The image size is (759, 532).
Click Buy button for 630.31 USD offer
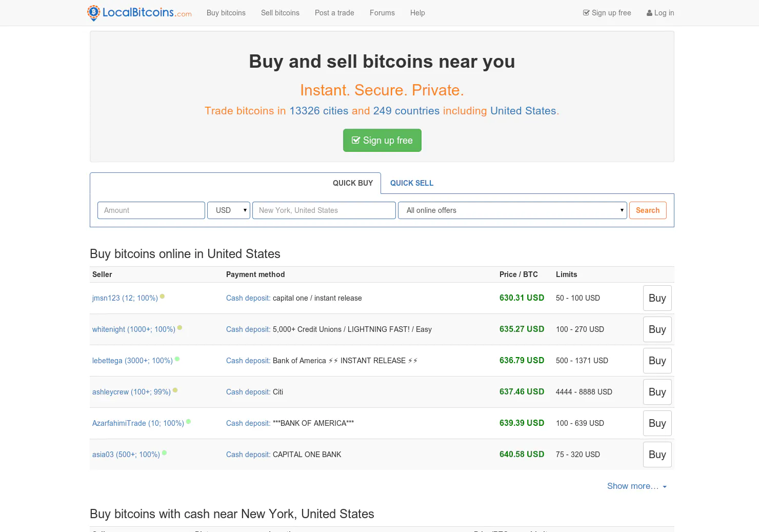[657, 298]
